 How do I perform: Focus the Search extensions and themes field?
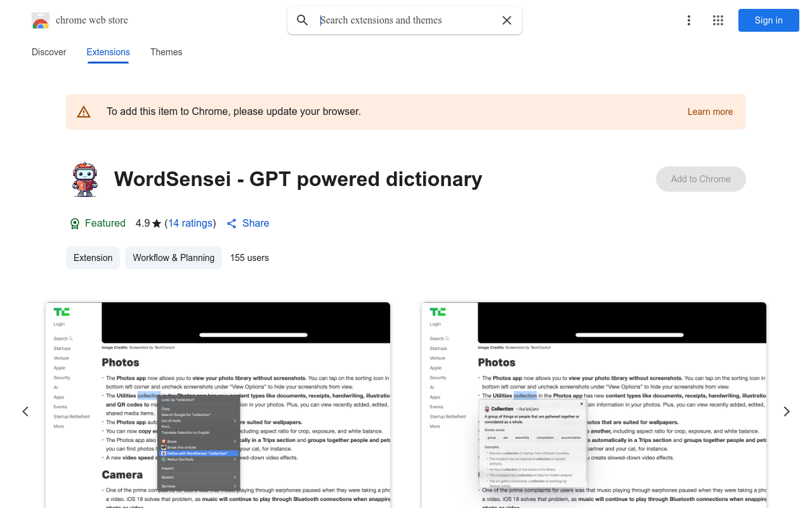coord(405,20)
